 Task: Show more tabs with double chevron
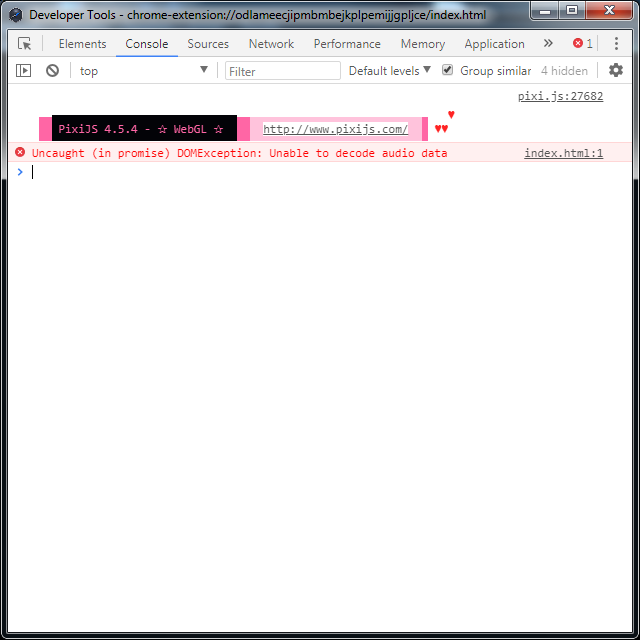(x=548, y=43)
